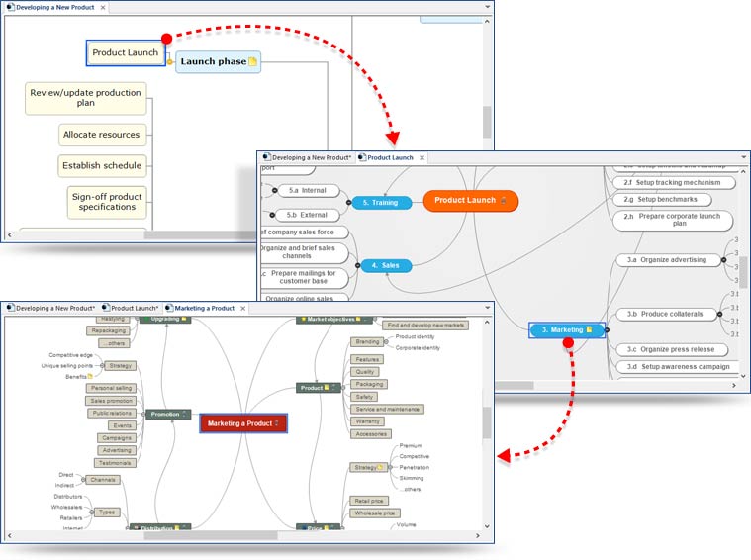Collapse the Channels subtopics

coord(83,480)
